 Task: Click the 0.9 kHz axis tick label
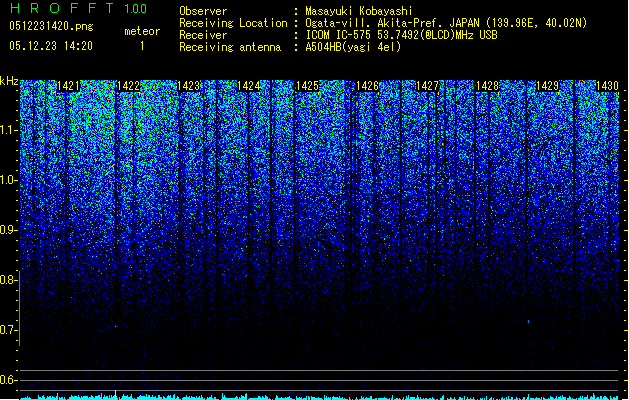pyautogui.click(x=8, y=230)
